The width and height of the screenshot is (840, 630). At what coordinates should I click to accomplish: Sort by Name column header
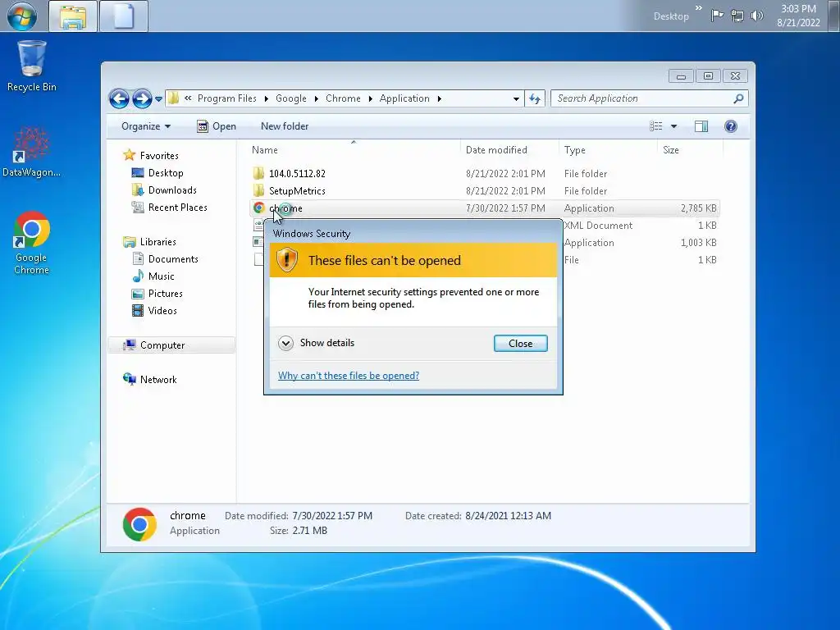point(354,150)
